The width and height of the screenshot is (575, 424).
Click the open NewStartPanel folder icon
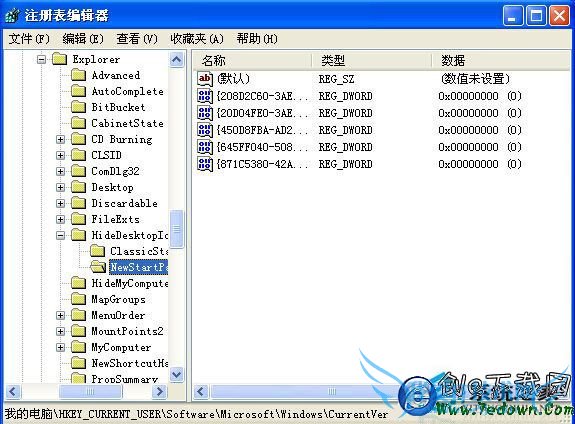(98, 267)
